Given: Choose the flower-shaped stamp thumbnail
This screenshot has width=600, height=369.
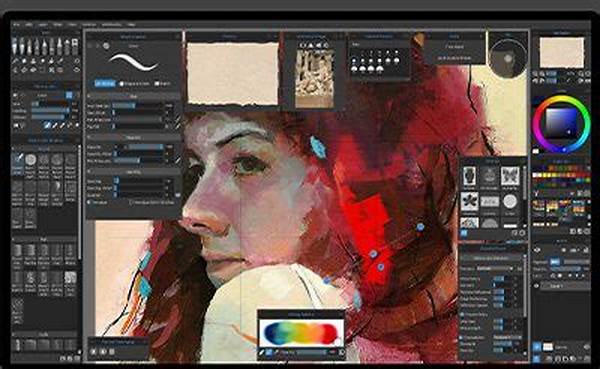Looking at the screenshot, I should (469, 201).
